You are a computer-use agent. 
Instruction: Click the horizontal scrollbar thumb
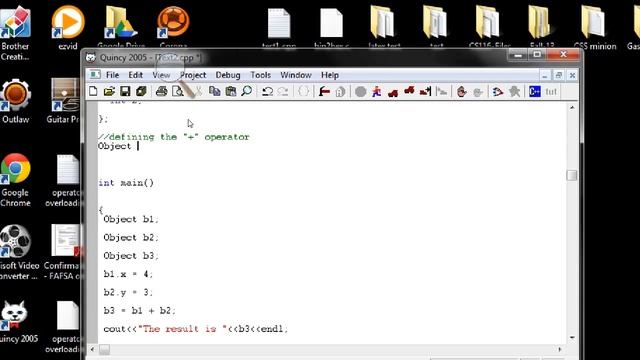click(104, 349)
